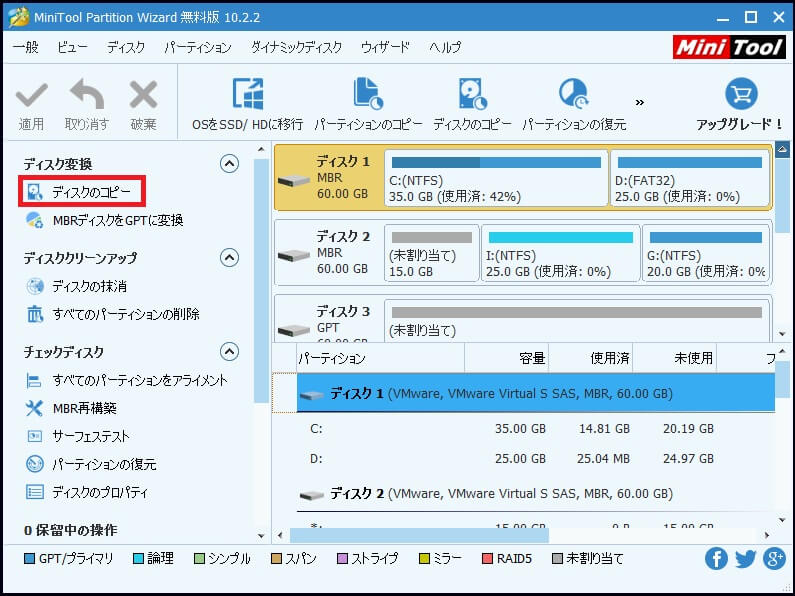The height and width of the screenshot is (596, 795).
Task: Show more toolbar items via » chevron
Action: (640, 102)
